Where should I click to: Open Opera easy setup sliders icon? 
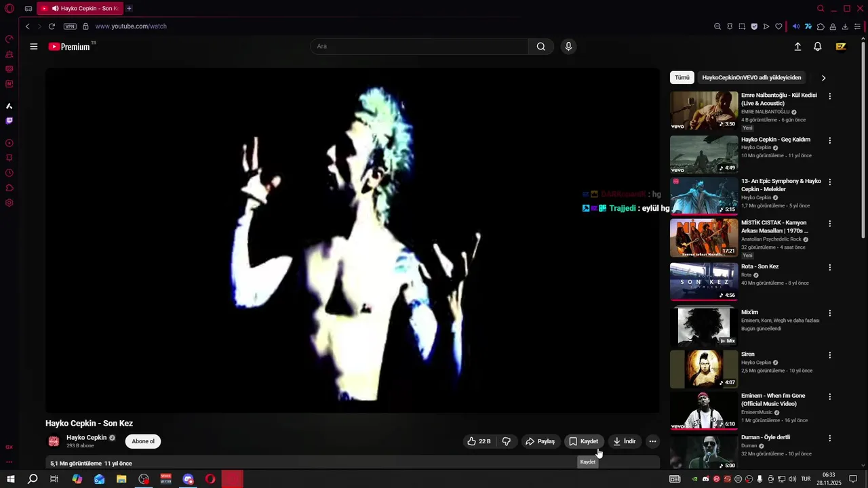857,26
